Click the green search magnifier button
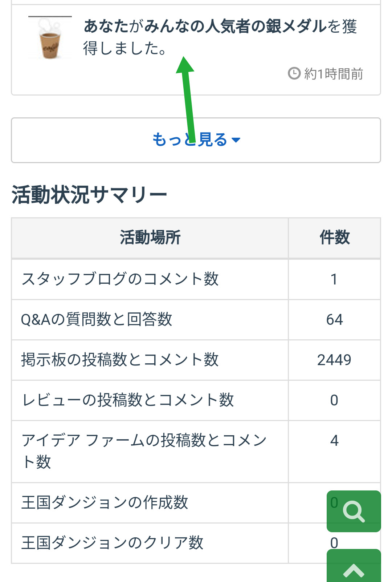Viewport: 392px width, 582px height. pyautogui.click(x=354, y=511)
